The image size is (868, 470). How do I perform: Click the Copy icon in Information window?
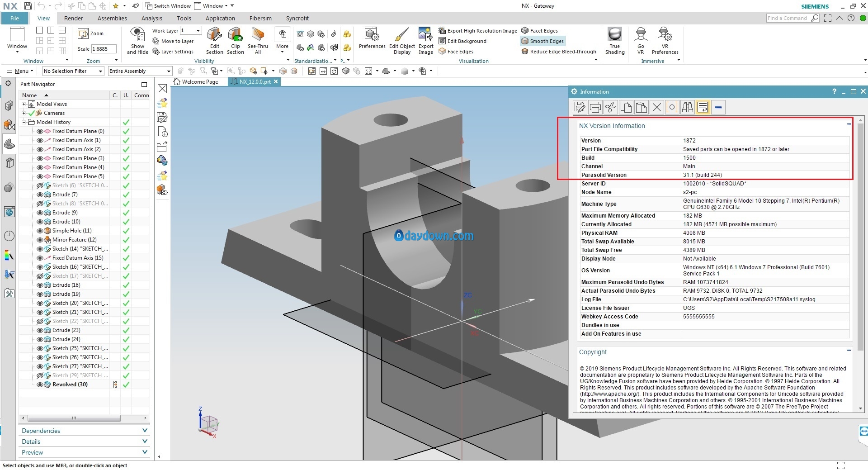pyautogui.click(x=626, y=107)
